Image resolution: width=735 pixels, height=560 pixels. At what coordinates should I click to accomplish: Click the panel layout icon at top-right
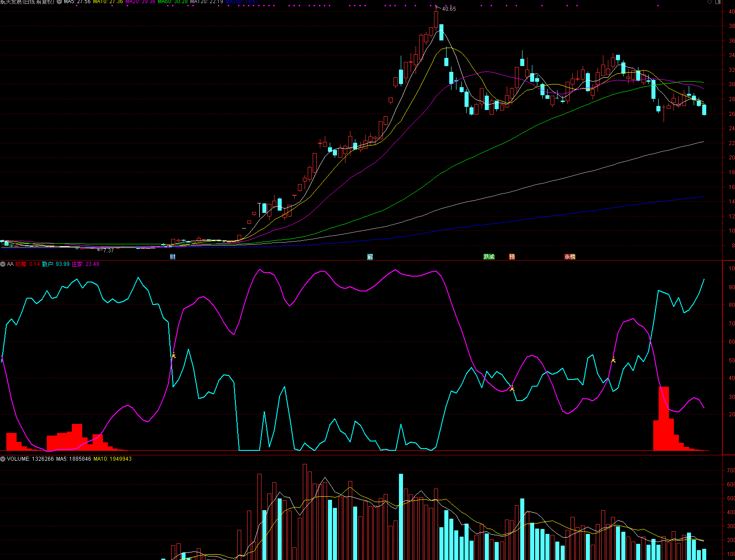718,2
